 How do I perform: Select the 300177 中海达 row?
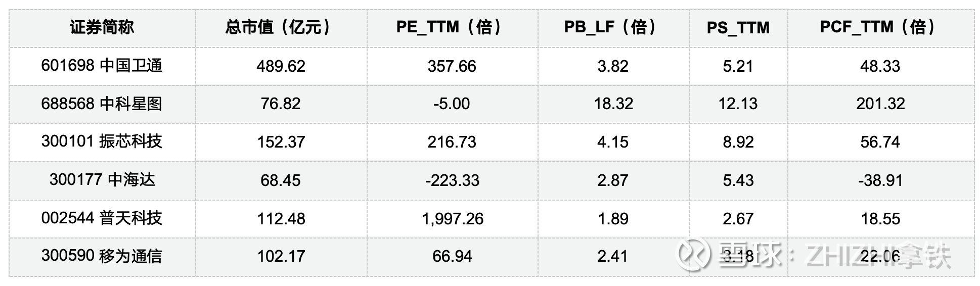point(102,180)
